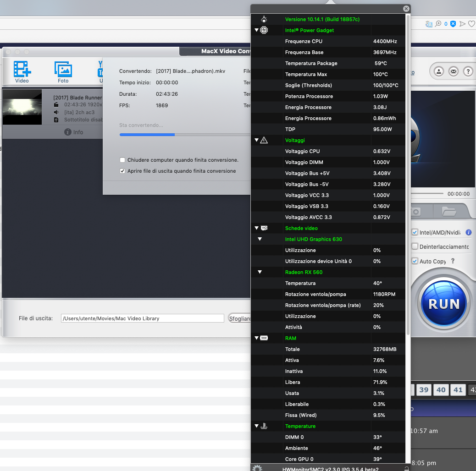Select the Fissa (Wired) row
Screen dimensions: 476x471
pos(328,415)
